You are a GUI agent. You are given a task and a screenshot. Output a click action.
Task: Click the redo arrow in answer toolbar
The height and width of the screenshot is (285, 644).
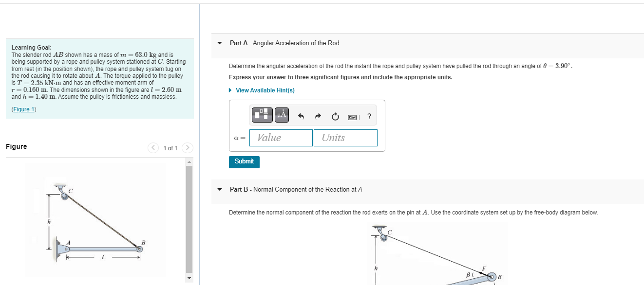point(318,115)
